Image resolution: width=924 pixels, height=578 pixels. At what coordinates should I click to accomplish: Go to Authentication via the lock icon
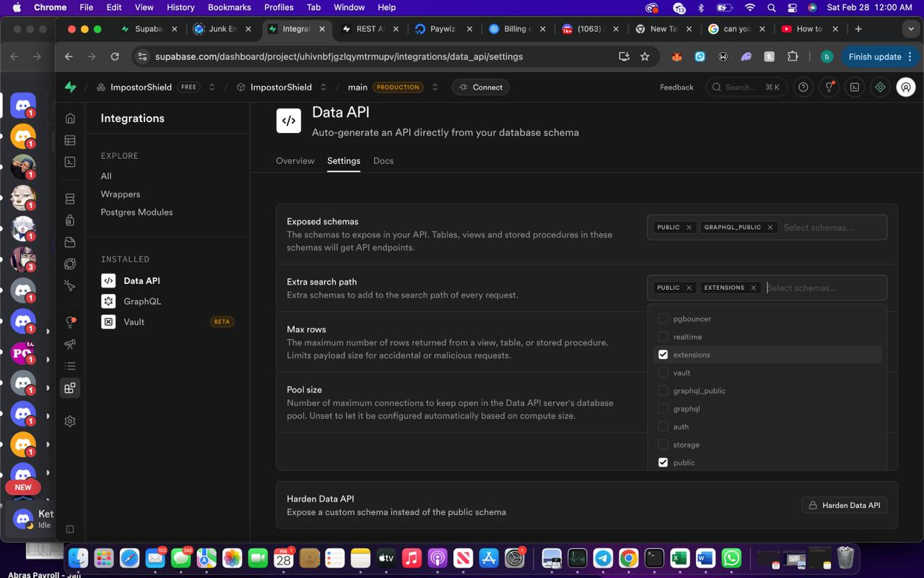pyautogui.click(x=70, y=220)
